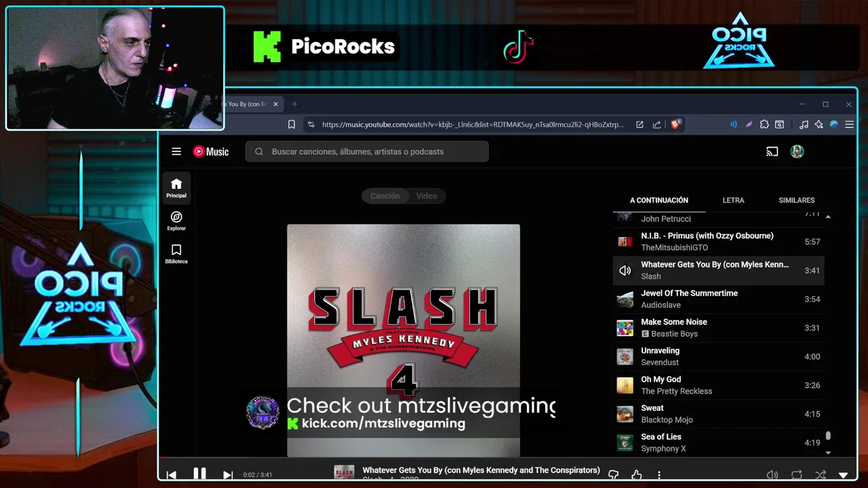This screenshot has height=488, width=868.
Task: Click the open-in-app icon in address bar
Action: click(639, 125)
